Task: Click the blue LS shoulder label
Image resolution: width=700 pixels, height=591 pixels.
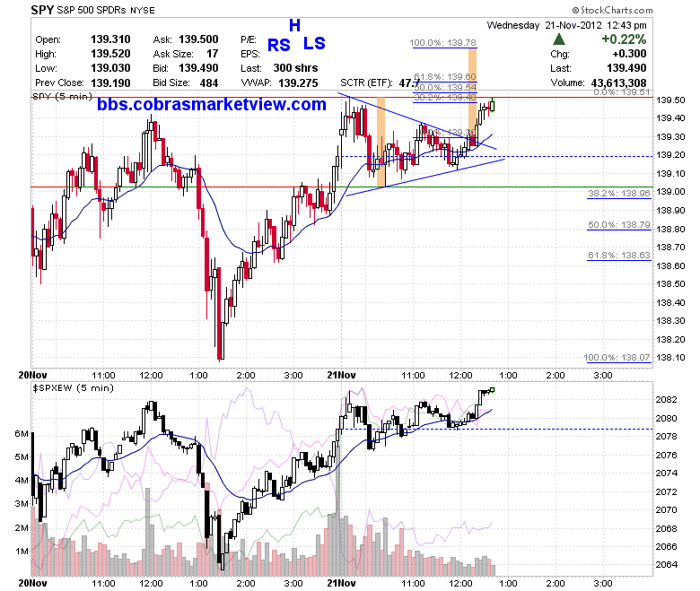Action: point(314,43)
